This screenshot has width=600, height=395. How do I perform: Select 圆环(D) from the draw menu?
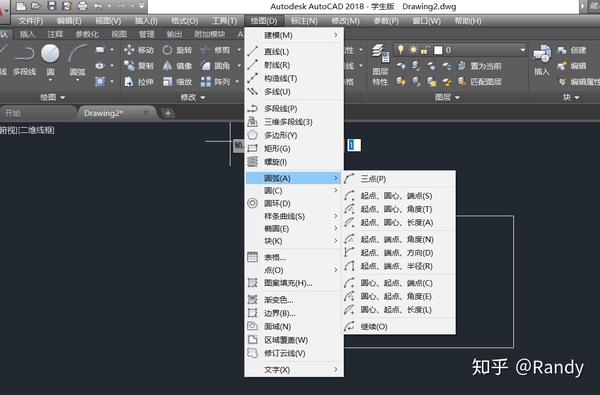tap(293, 203)
